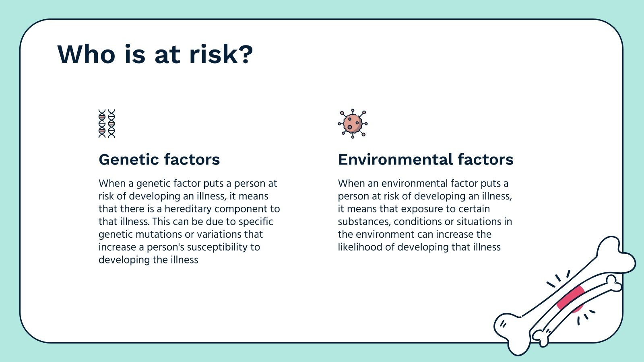Screen dimensions: 644x362
Task: Click the DNA double helix icon
Action: [107, 124]
